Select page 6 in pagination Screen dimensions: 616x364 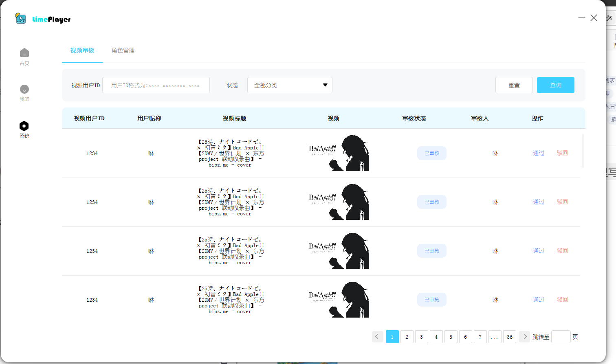466,337
